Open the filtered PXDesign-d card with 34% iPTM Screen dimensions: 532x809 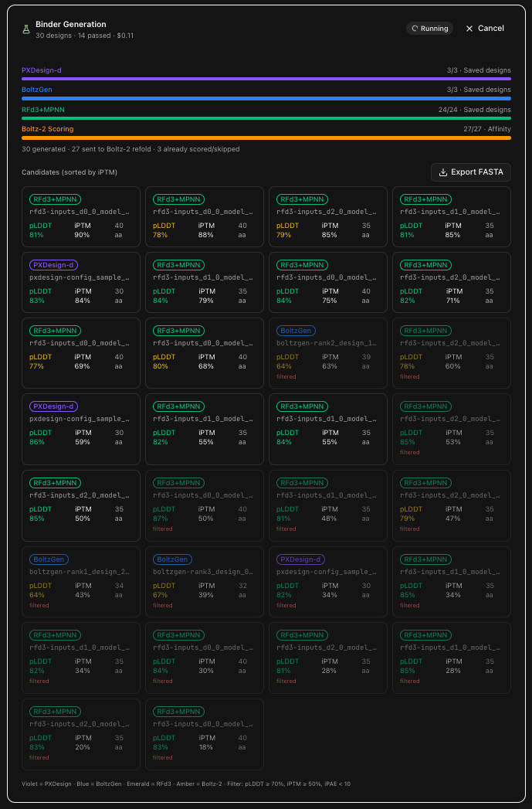(x=328, y=582)
